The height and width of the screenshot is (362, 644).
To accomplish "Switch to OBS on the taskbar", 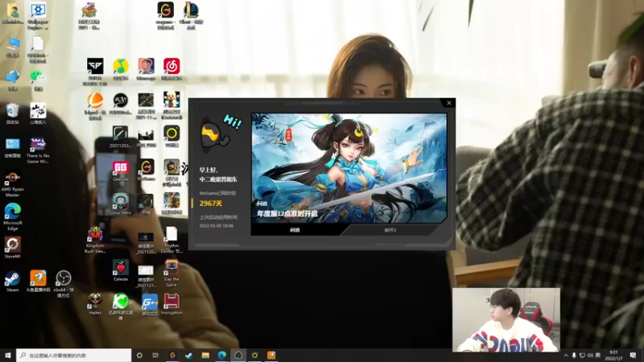I will click(238, 355).
